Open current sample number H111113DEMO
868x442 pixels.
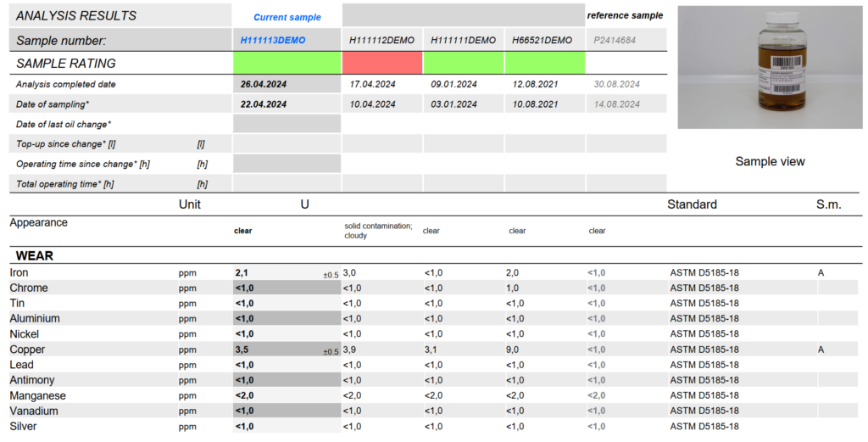tap(272, 40)
